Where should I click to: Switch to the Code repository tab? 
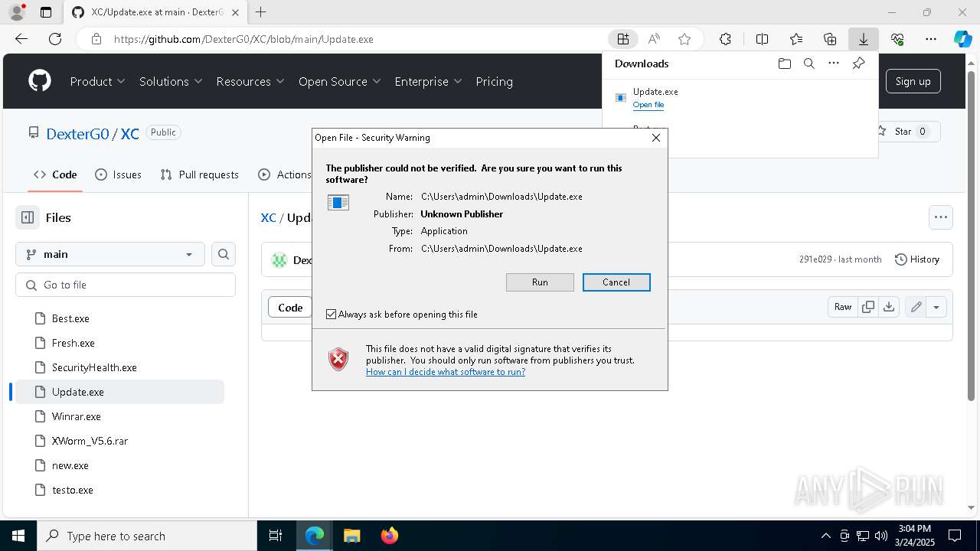point(55,174)
